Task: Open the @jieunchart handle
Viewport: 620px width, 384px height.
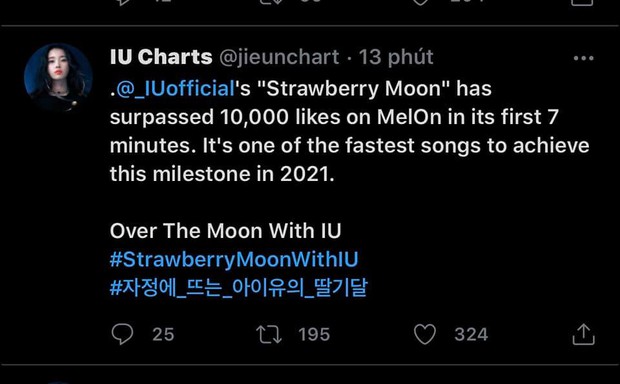Action: pos(279,57)
